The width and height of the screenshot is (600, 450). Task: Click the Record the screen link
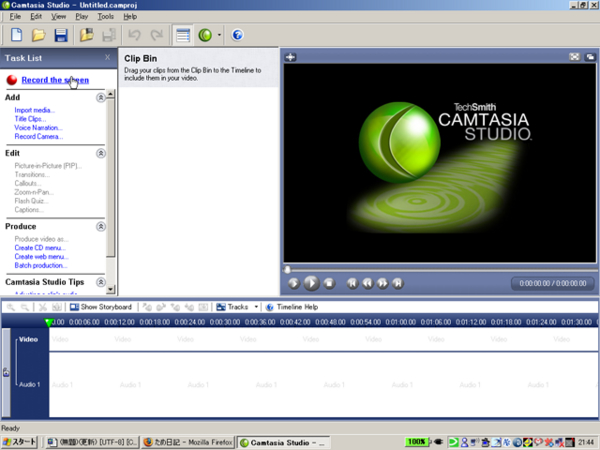(x=55, y=80)
